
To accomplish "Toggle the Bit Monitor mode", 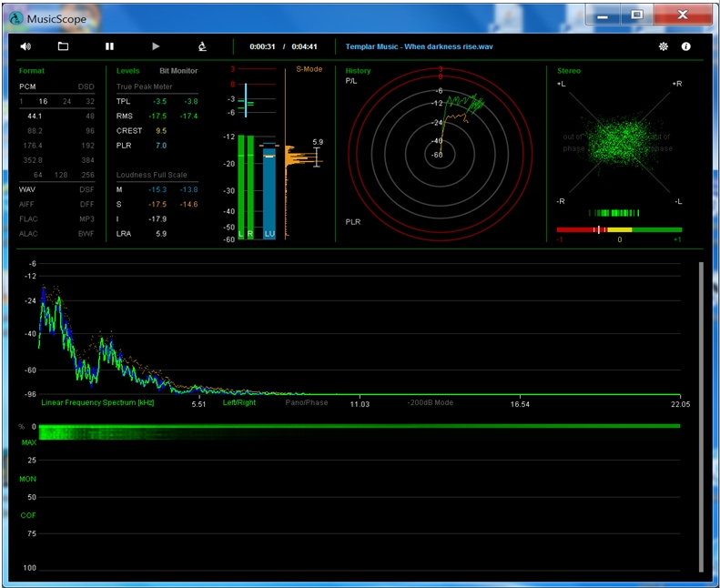I will [x=178, y=71].
